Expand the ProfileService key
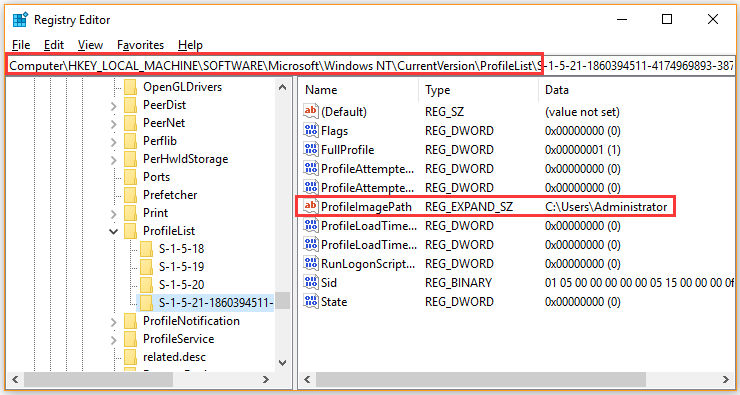 (x=113, y=341)
